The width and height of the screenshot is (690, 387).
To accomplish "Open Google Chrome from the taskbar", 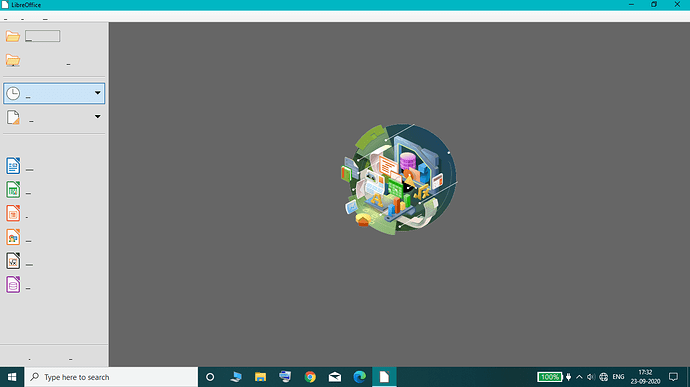I will (x=310, y=377).
